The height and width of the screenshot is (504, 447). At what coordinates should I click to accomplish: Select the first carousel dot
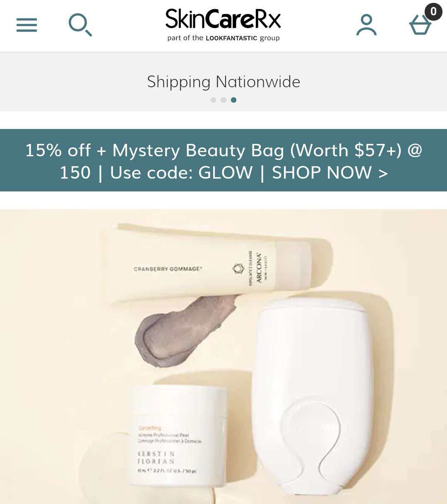(x=213, y=100)
